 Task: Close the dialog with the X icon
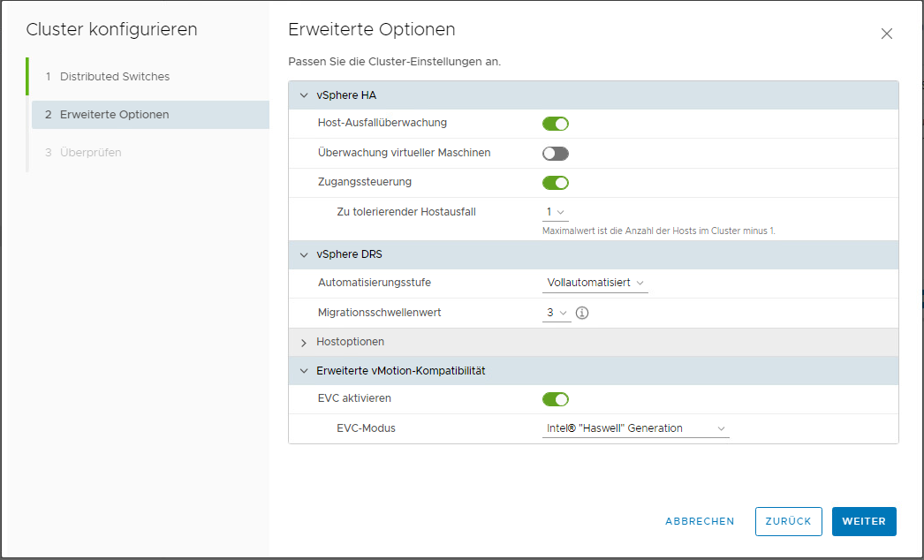886,34
